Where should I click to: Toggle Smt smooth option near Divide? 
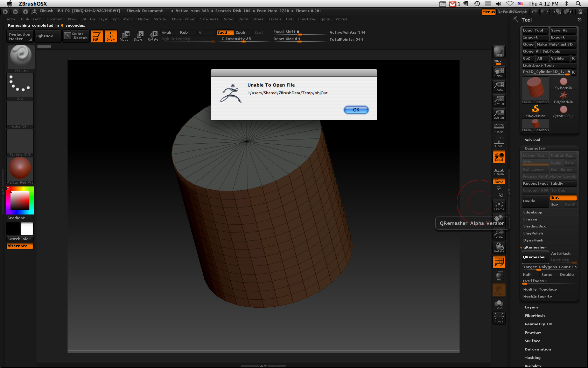pyautogui.click(x=563, y=198)
